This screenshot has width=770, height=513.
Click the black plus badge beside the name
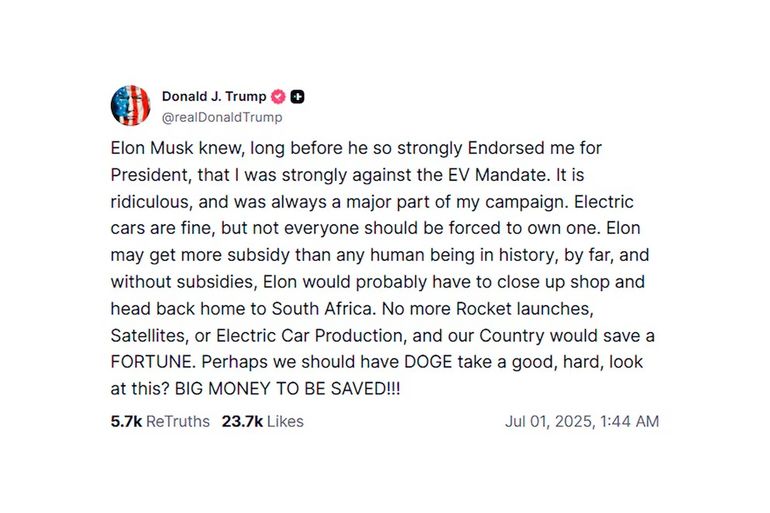click(x=298, y=97)
